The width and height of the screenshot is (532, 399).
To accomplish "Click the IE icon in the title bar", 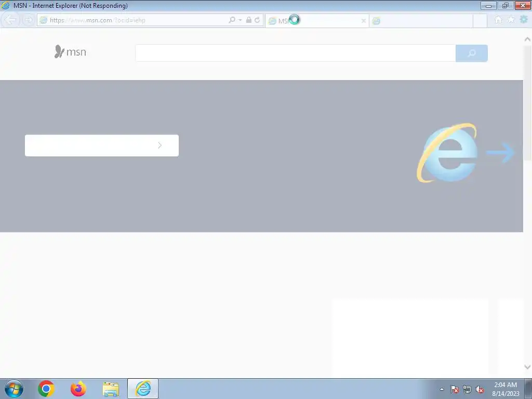I will 5,5.
